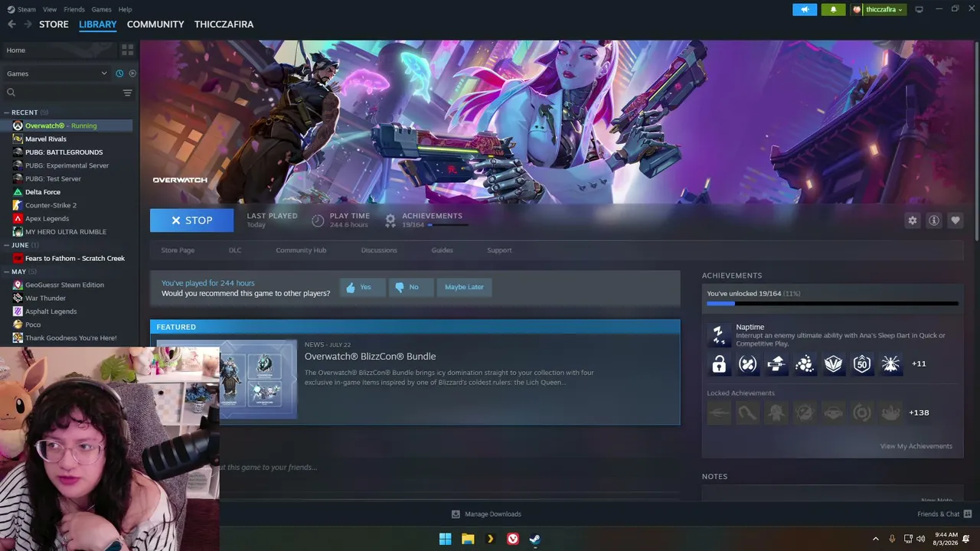Show hidden system tray icons
Image resolution: width=980 pixels, height=551 pixels.
click(875, 539)
